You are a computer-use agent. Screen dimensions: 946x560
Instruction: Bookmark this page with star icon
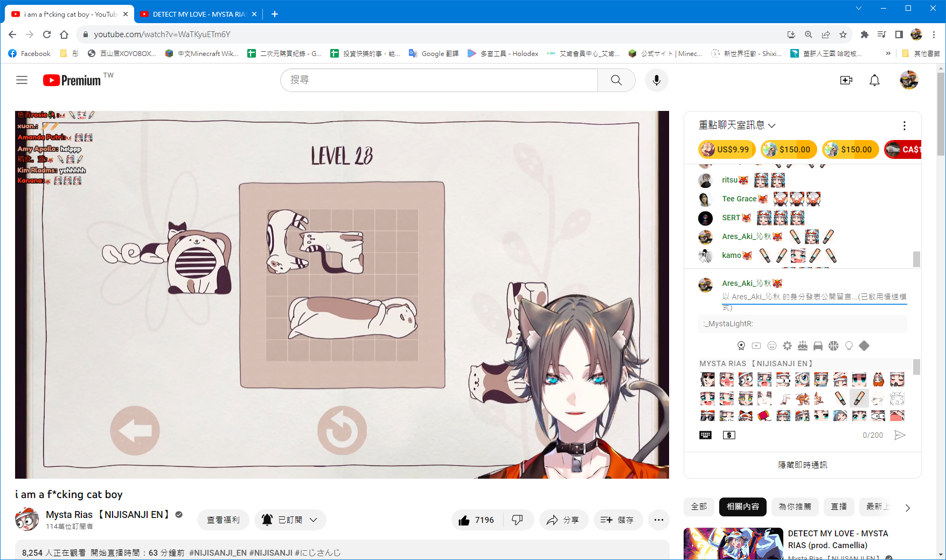[x=843, y=34]
